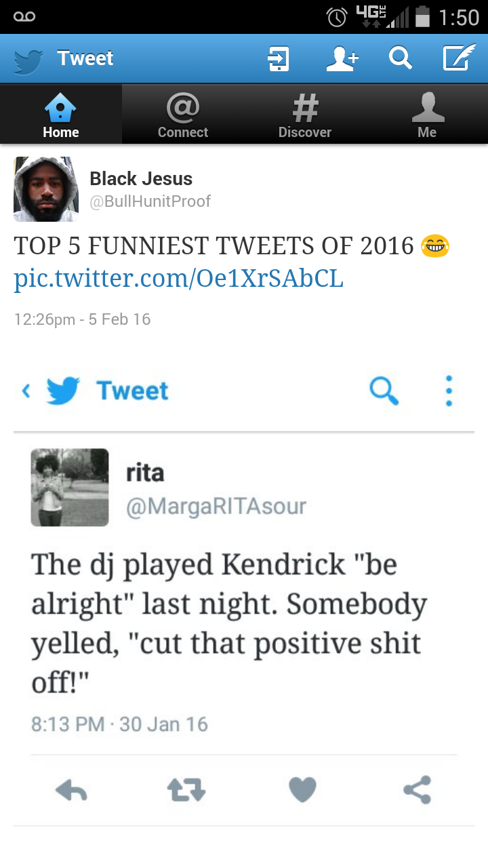488x868 pixels.
Task: Reply using the arrow icon
Action: (71, 790)
